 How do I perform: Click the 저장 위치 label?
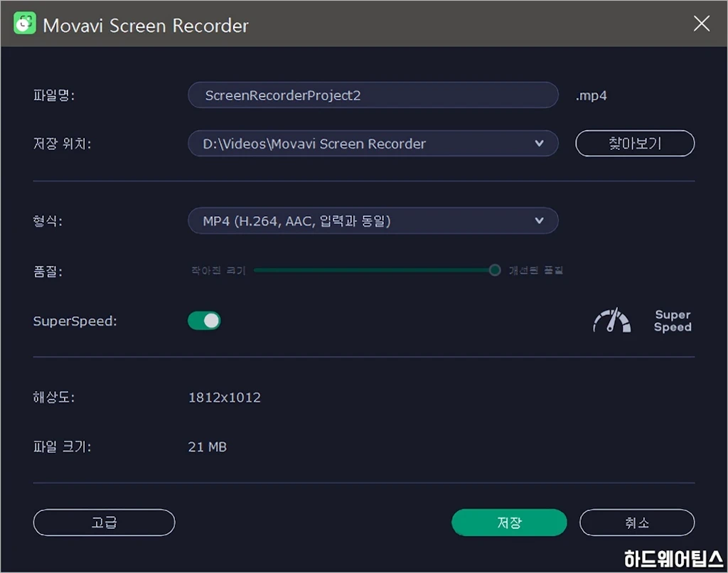(x=63, y=144)
